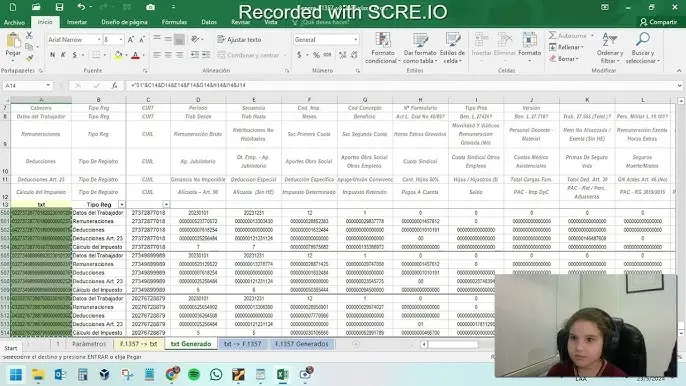Click the Compartir share button

click(x=658, y=22)
